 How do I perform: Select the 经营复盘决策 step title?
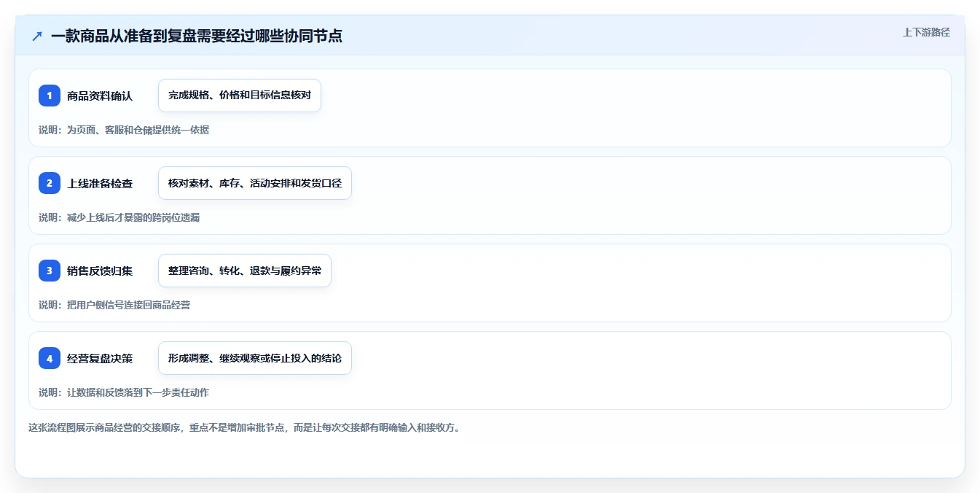(x=100, y=358)
